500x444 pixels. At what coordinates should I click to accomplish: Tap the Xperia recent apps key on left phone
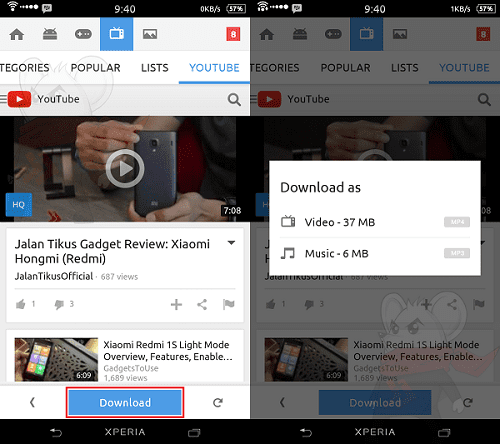click(194, 433)
